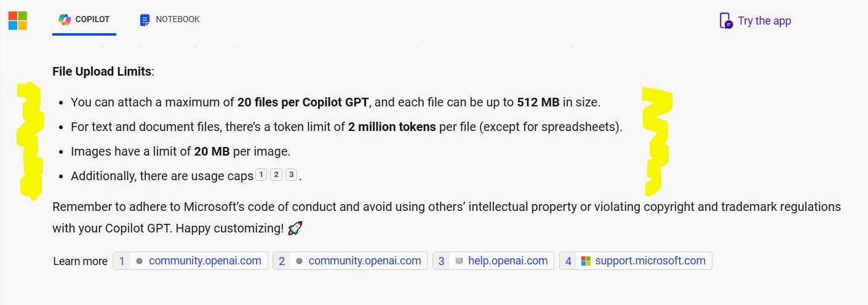868x305 pixels.
Task: Open citation superscript 1 after usage caps
Action: click(x=260, y=175)
